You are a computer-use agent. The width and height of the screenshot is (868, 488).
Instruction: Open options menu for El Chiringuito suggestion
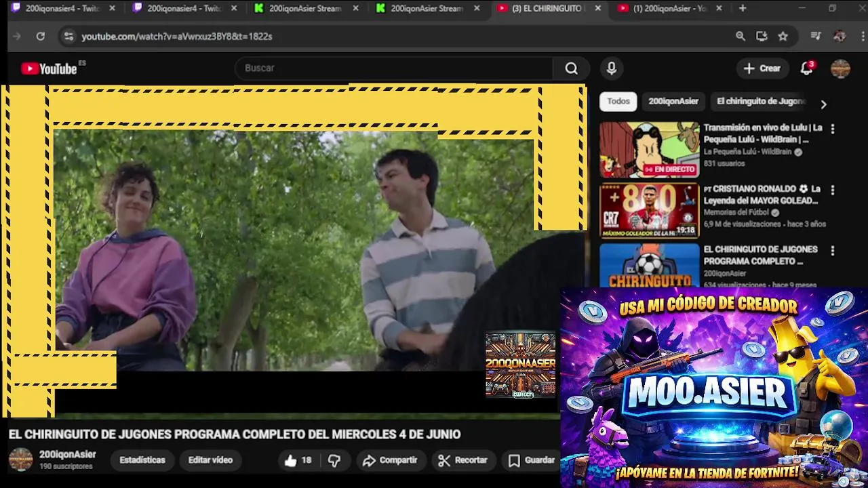[x=833, y=251]
